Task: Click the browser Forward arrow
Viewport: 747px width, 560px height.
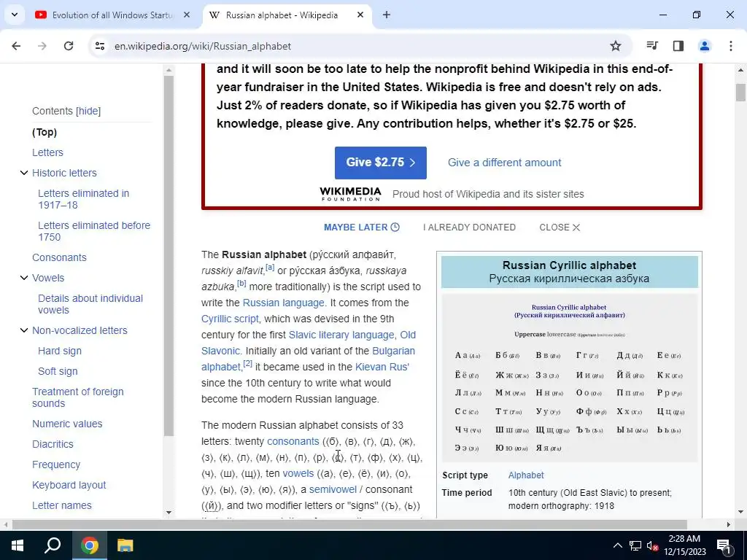Action: tap(42, 46)
